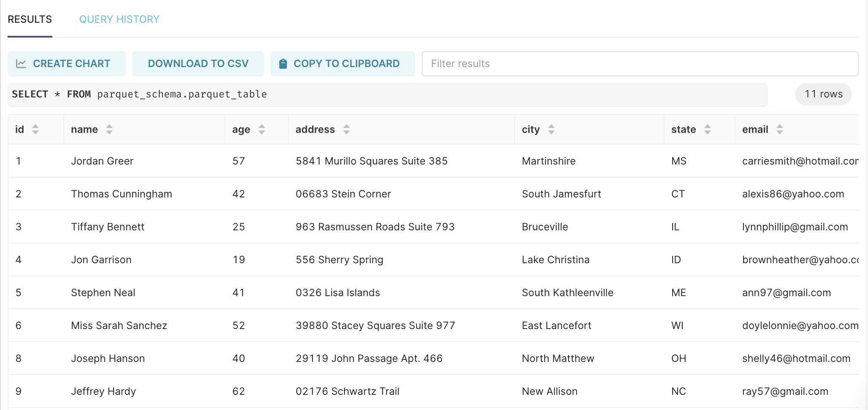Click the SELECT query text box
The width and height of the screenshot is (868, 410).
coord(387,94)
